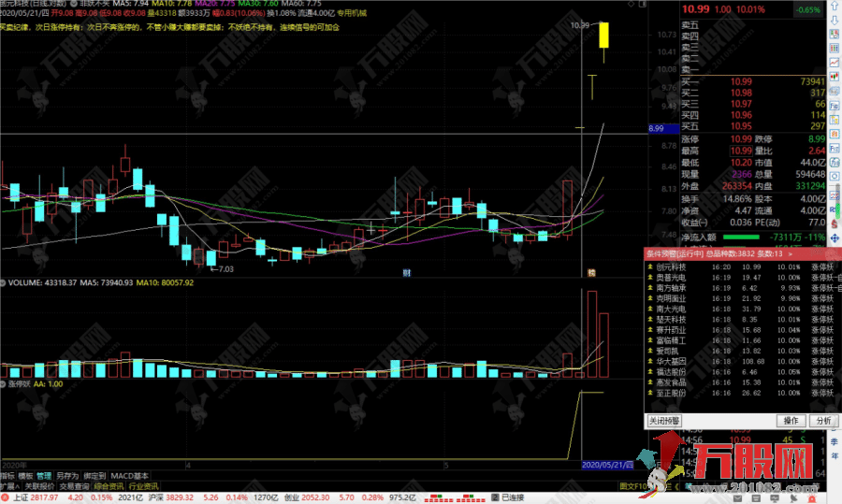
Task: Expand the 扩展 panel toggle
Action: point(9,486)
